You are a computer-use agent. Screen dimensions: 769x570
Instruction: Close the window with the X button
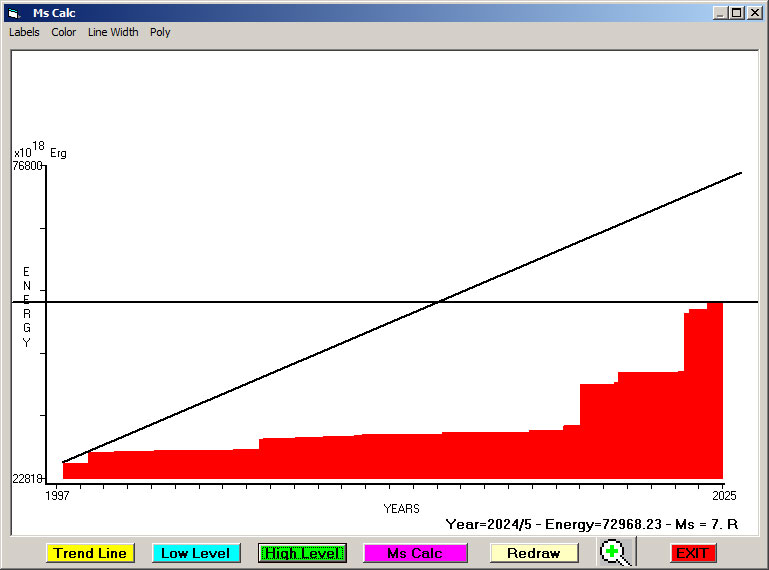[x=753, y=13]
